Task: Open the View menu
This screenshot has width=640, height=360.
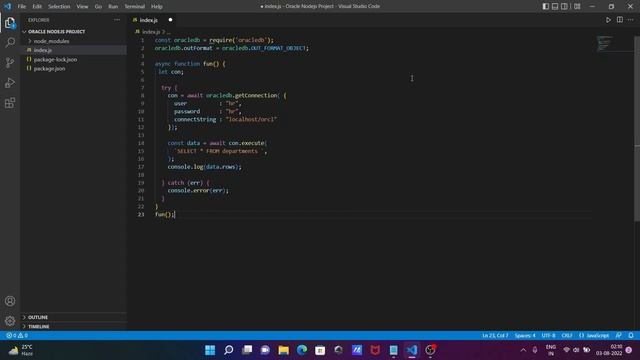Action: (x=82, y=7)
